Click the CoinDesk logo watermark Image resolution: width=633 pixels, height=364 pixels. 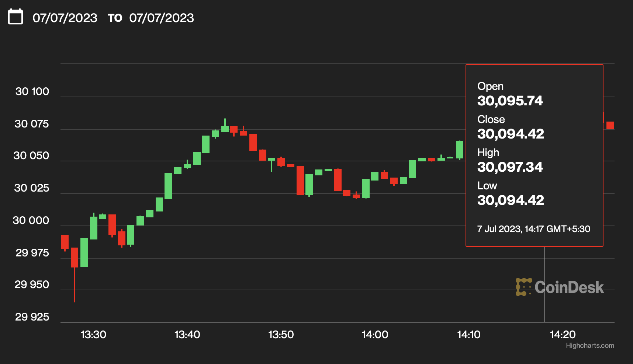click(x=560, y=287)
